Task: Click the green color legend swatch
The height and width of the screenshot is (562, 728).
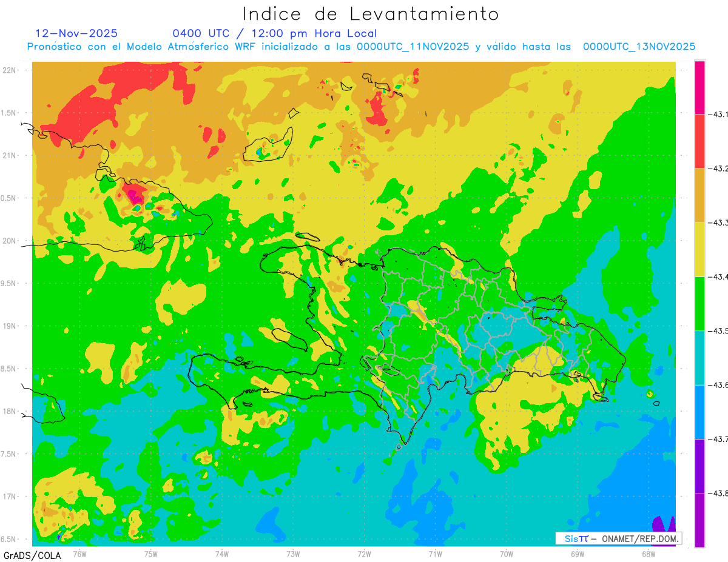Action: (699, 303)
